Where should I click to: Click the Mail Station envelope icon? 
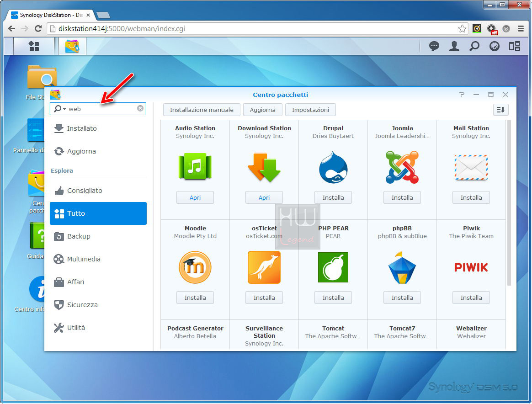click(x=471, y=167)
